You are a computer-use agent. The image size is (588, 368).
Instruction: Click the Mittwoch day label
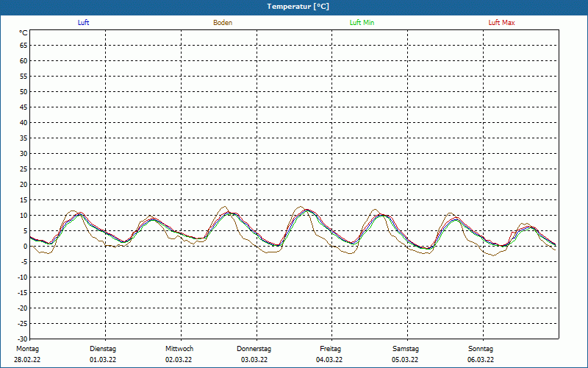179,349
